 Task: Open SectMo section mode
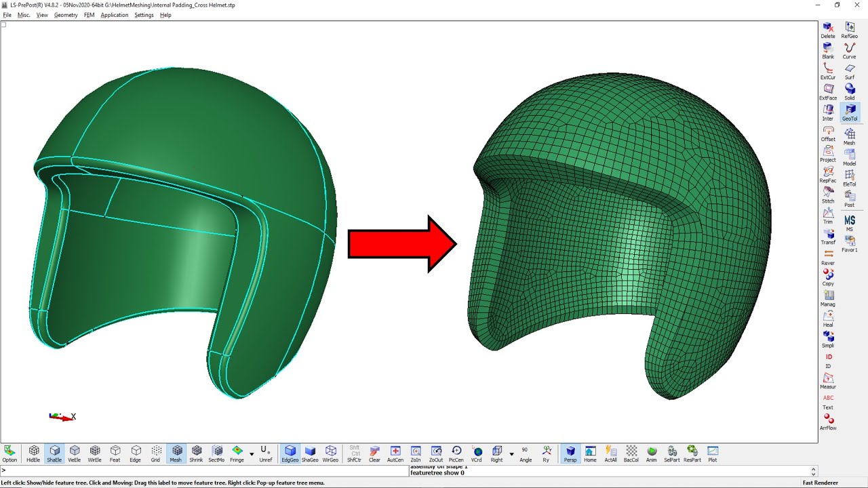point(217,453)
